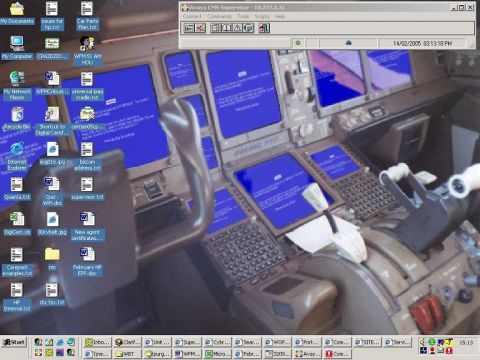Screen dimensions: 480x360
Task: Select the 'nm' folder on the desktop
Action: [x=52, y=259]
